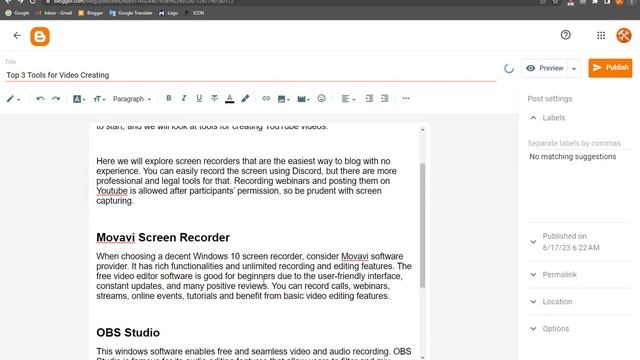Show more toolbar options ellipsis
The image size is (640, 360).
406,98
